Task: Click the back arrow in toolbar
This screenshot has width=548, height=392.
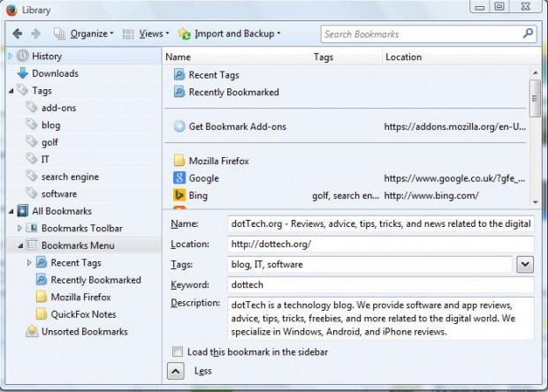Action: pyautogui.click(x=18, y=34)
